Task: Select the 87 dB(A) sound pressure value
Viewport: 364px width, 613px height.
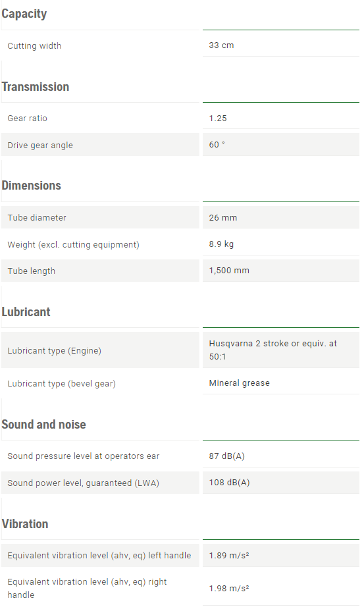Action: pyautogui.click(x=227, y=456)
